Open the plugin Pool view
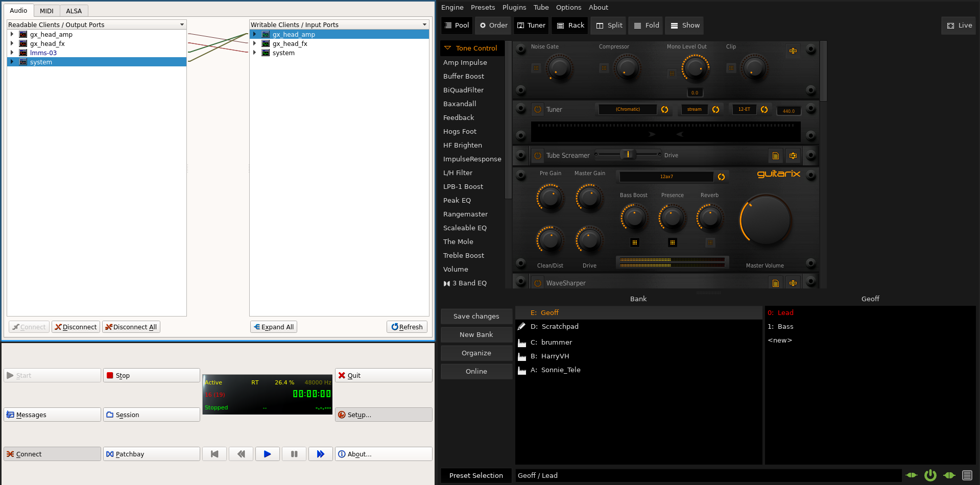This screenshot has height=485, width=980. 456,25
